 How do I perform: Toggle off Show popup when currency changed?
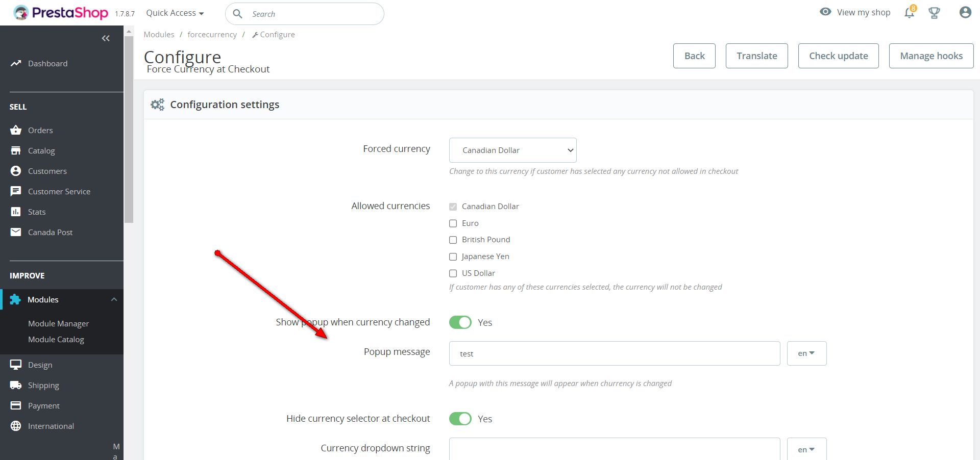tap(460, 322)
